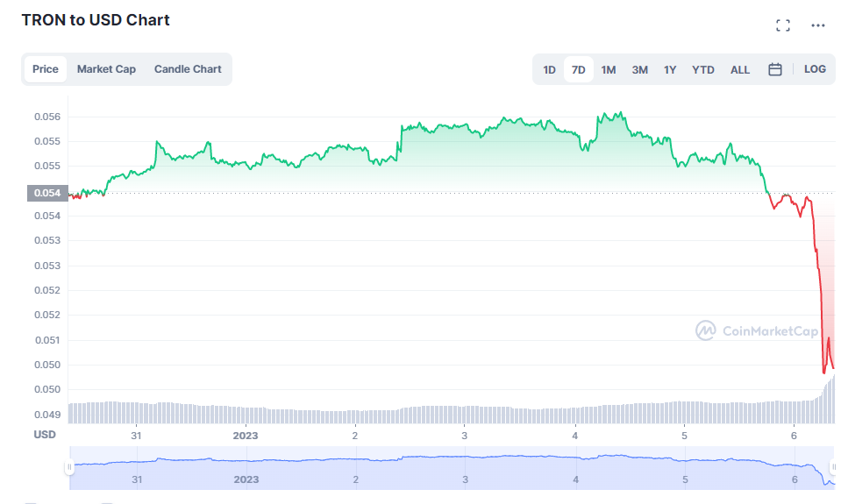Click the right handle of range navigator
The image size is (848, 504).
click(x=833, y=467)
